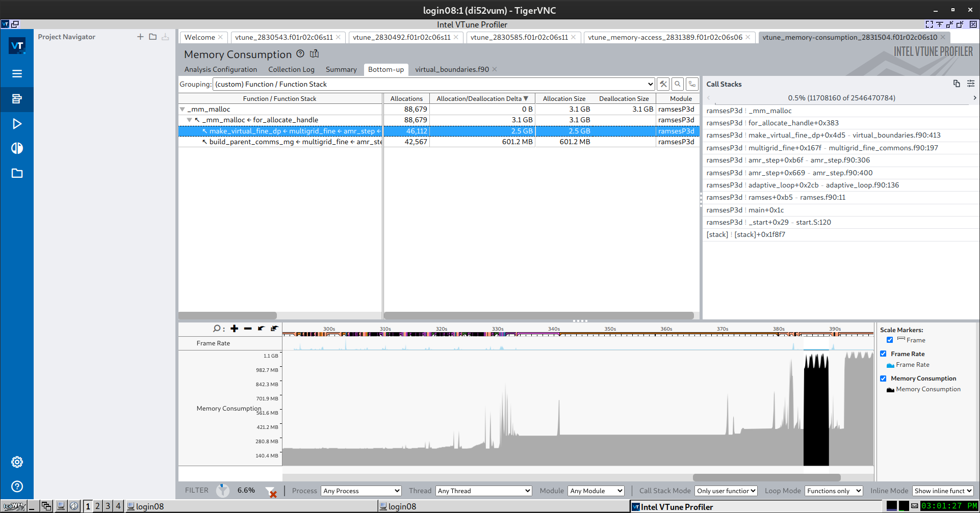
Task: Disable the Memory Consumption checkbox
Action: 883,379
